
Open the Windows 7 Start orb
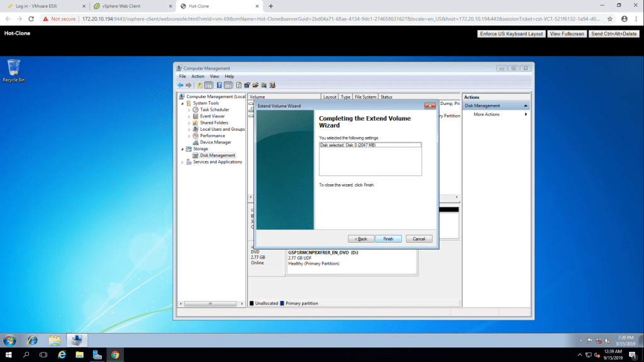10,340
